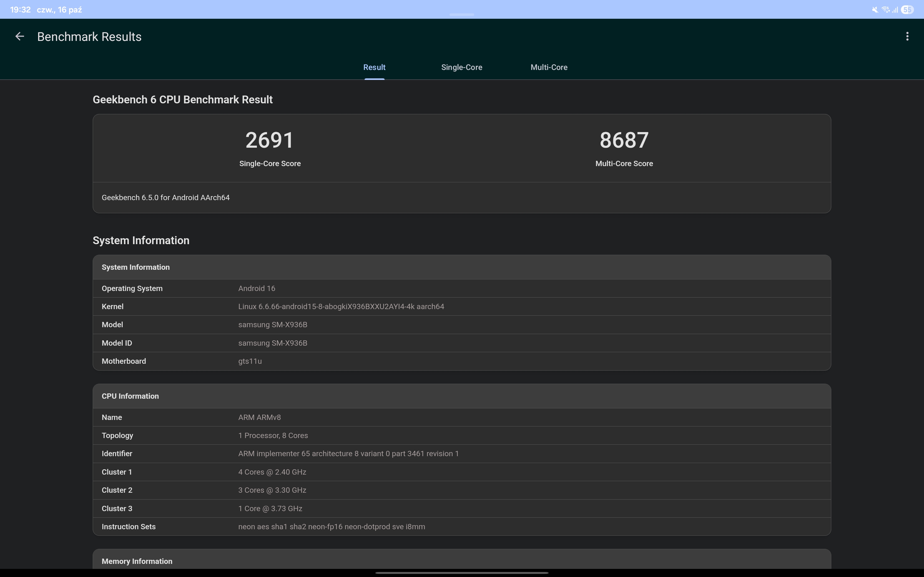Tap the 2691 single-core score
The image size is (924, 577).
(x=270, y=140)
